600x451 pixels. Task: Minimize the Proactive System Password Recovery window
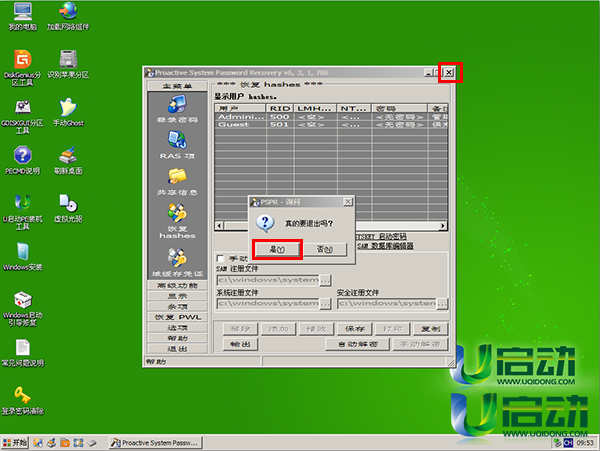click(428, 72)
